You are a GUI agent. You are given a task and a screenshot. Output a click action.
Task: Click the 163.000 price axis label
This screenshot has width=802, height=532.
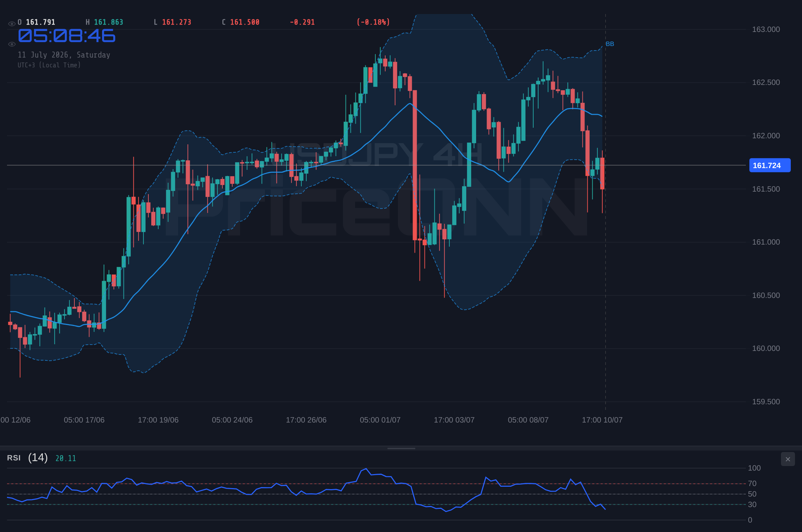[766, 29]
